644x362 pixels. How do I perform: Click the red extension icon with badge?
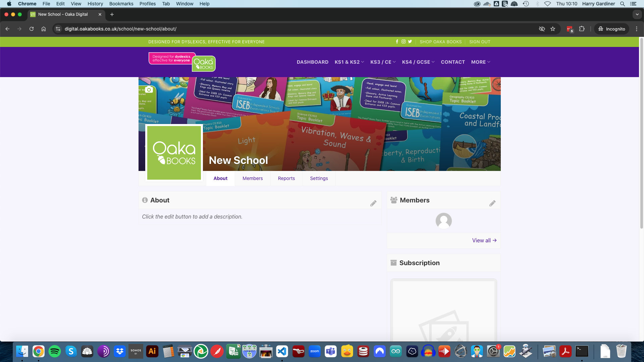click(x=570, y=29)
